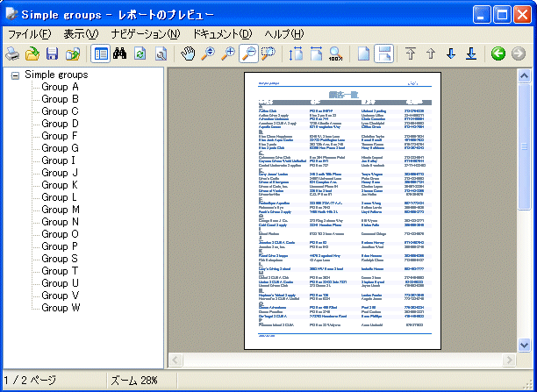
Task: Select Group O in the outline
Action: tap(60, 234)
